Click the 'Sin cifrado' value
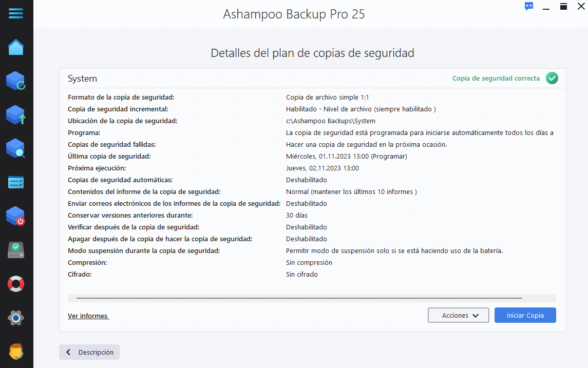The width and height of the screenshot is (588, 368). click(x=302, y=274)
